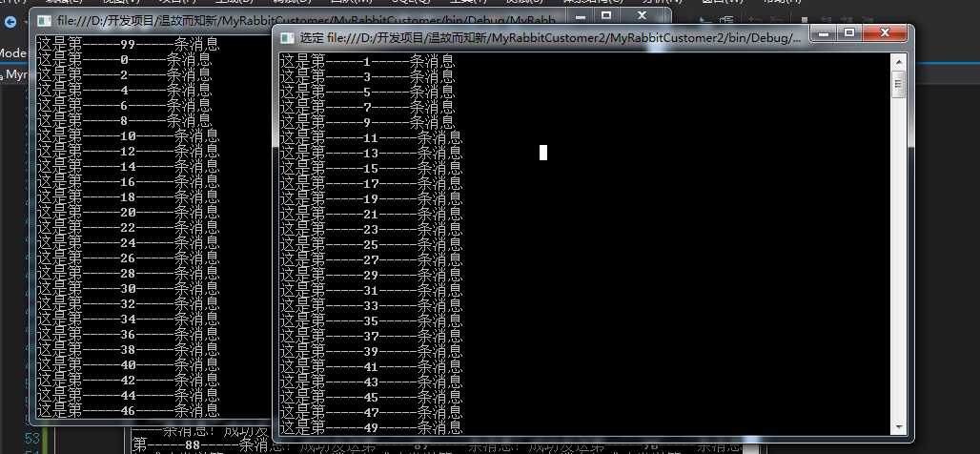Screen dimensions: 980x454
Task: Minimize the MyRabbitCustomer2 console window
Action: (x=825, y=33)
